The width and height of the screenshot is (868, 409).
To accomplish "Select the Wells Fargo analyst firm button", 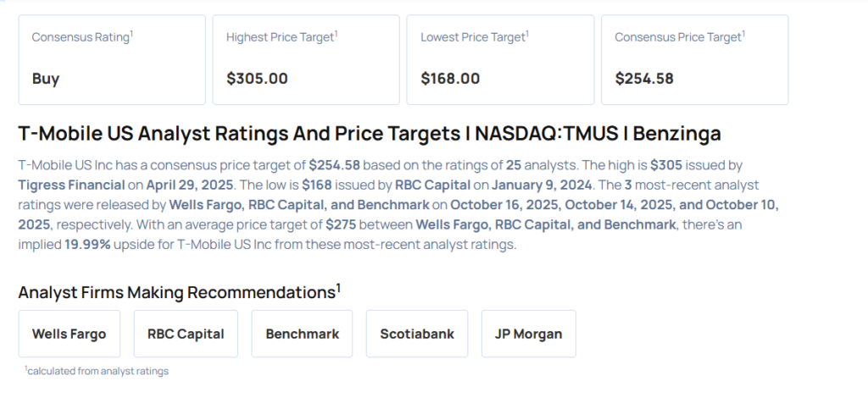I will tap(70, 334).
